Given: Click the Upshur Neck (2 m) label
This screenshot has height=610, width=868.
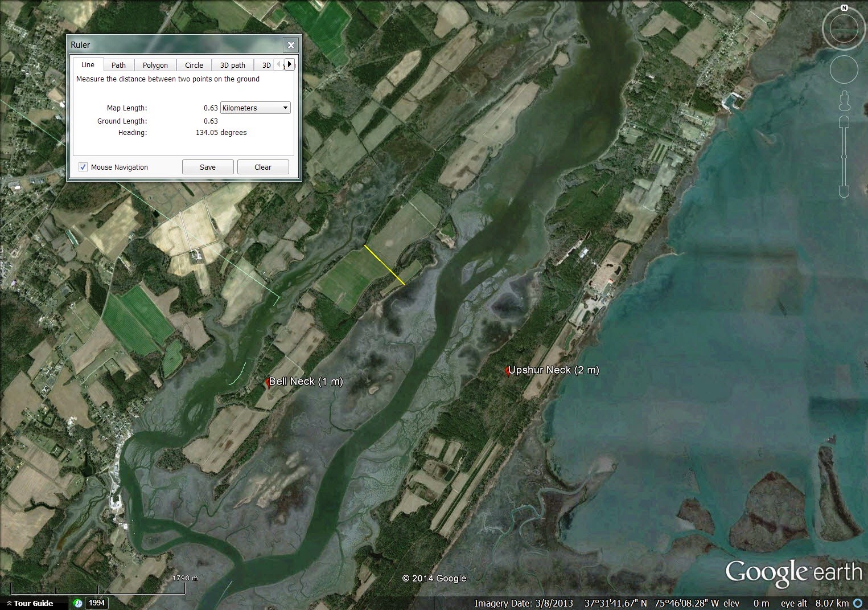Looking at the screenshot, I should pyautogui.click(x=554, y=370).
